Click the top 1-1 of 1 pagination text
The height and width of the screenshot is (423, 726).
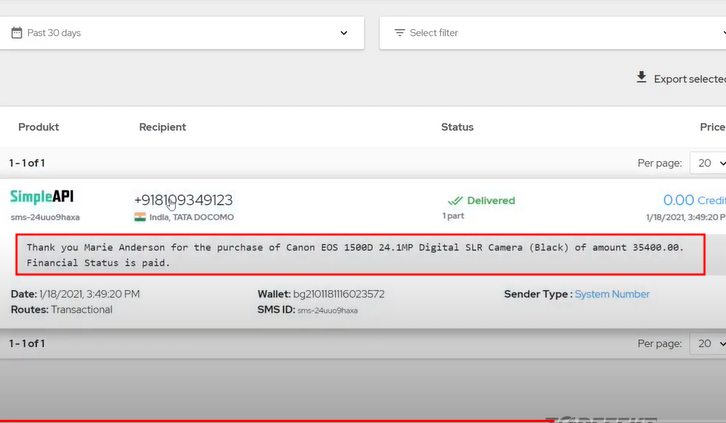point(27,163)
